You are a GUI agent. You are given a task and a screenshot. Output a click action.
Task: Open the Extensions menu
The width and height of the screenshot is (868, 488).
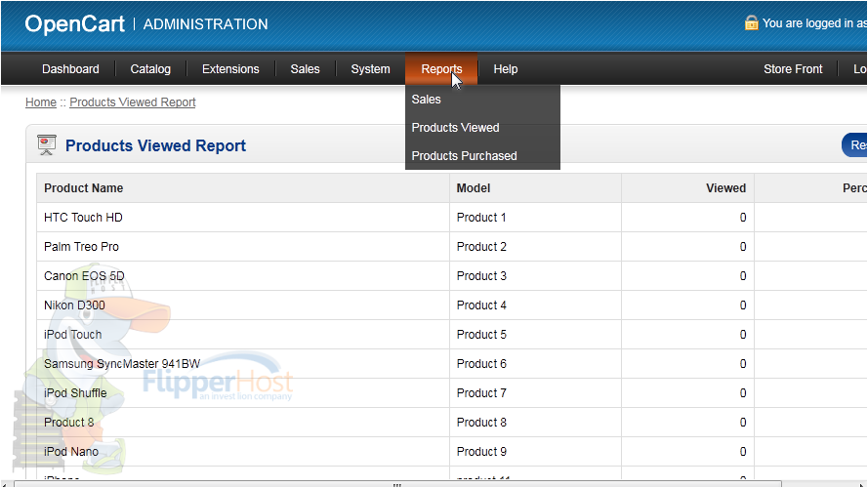click(230, 69)
